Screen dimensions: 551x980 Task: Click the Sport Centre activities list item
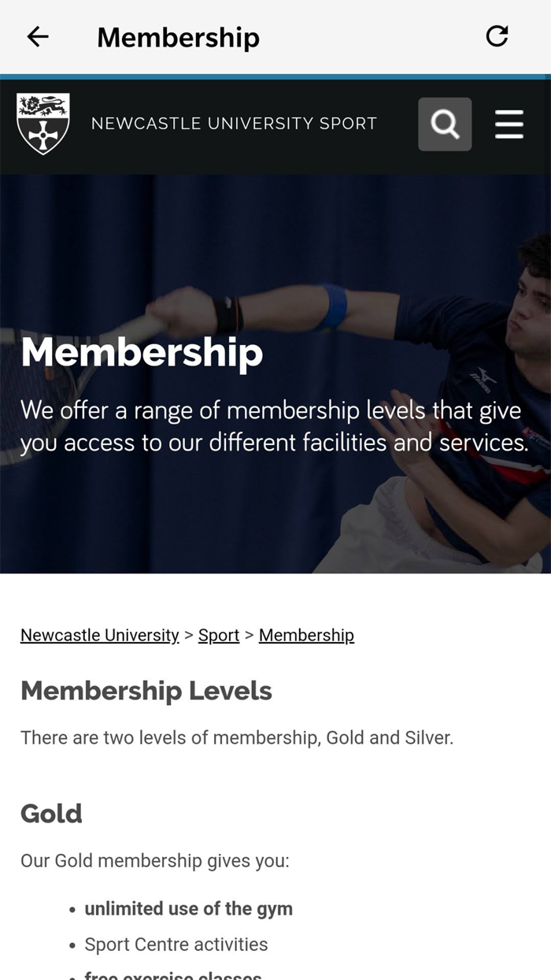coord(176,944)
